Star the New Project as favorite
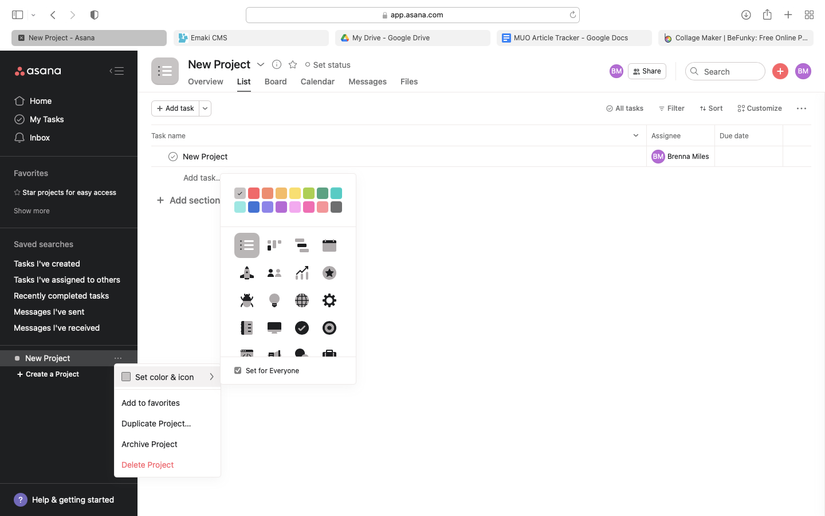825x516 pixels. [x=293, y=65]
